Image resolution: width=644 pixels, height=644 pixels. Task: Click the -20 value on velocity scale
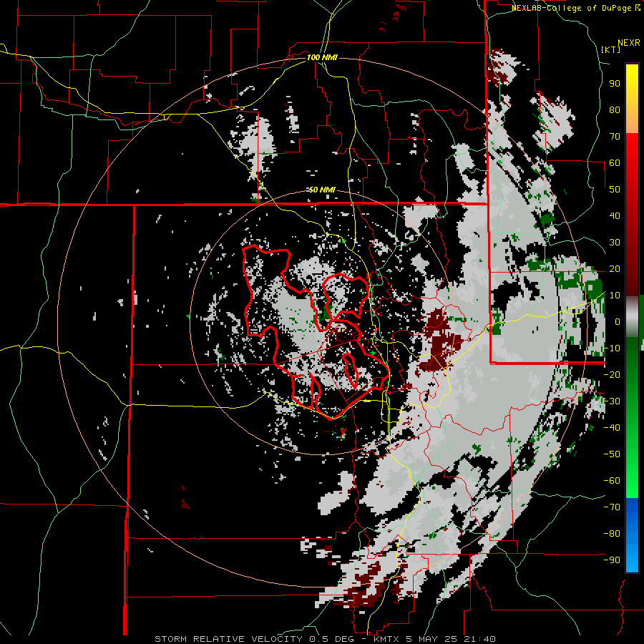tap(612, 375)
